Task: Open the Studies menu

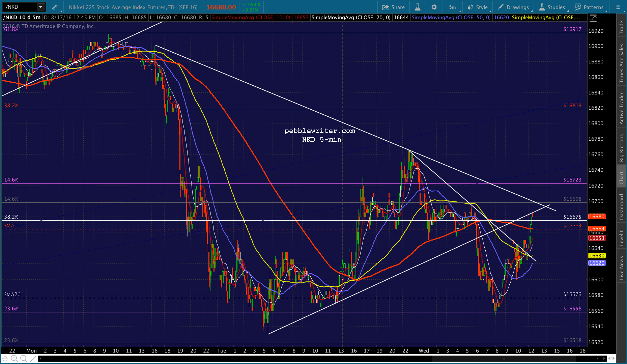Action: point(552,7)
